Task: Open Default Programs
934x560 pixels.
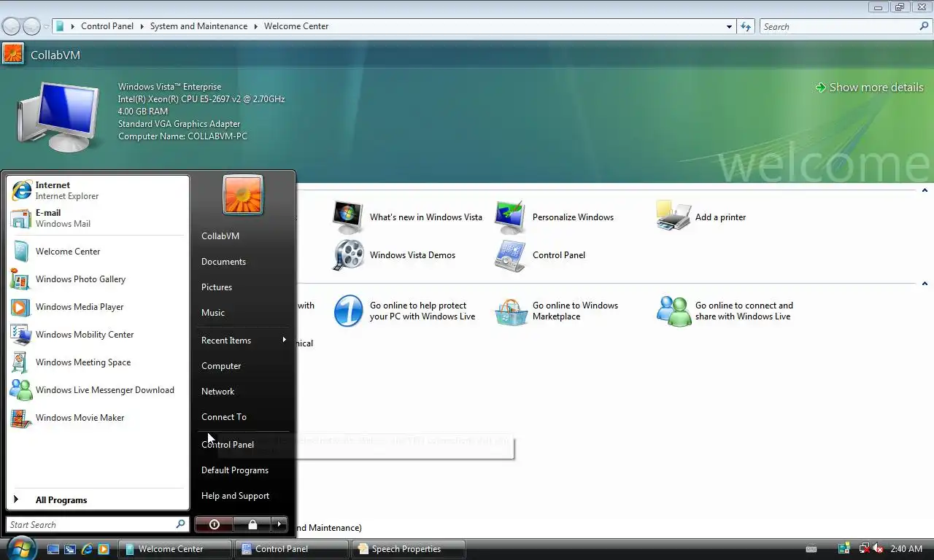Action: [244, 470]
